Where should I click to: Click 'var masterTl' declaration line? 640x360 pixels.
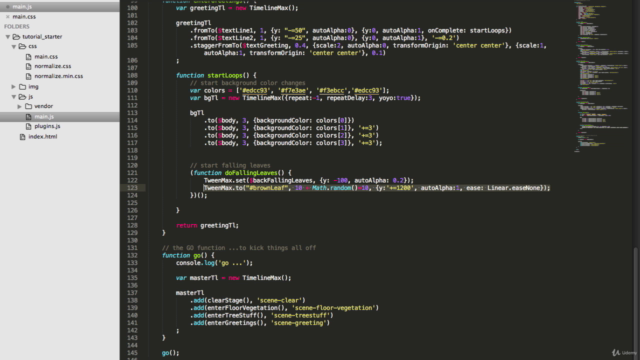point(234,278)
